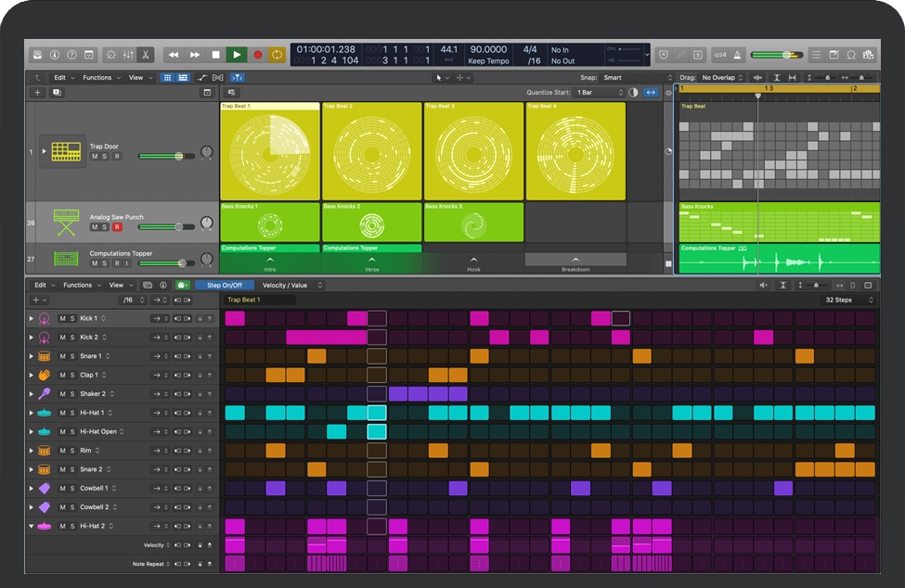Open the 32 Steps pattern length dropdown
Viewport: 905px width, 588px height.
[x=849, y=300]
